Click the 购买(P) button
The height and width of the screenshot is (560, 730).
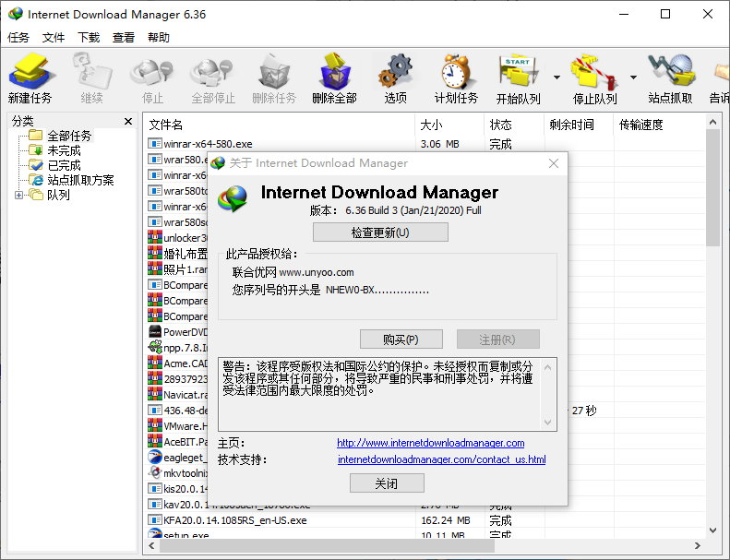click(x=401, y=340)
